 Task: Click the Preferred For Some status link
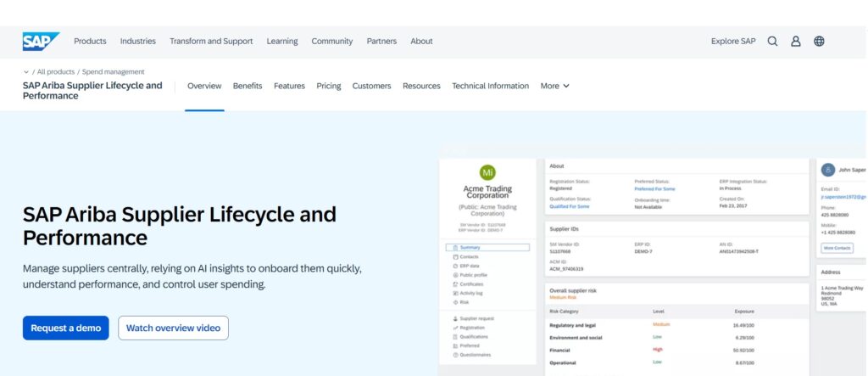click(654, 189)
